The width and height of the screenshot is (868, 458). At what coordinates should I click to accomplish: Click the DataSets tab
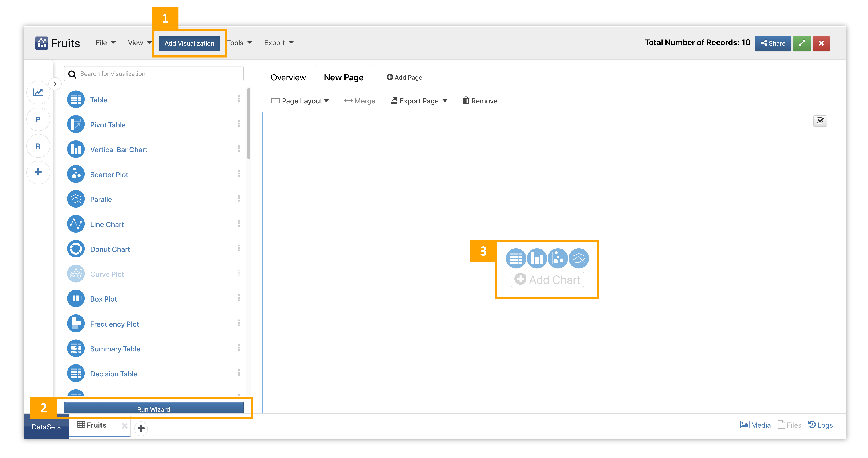coord(46,427)
